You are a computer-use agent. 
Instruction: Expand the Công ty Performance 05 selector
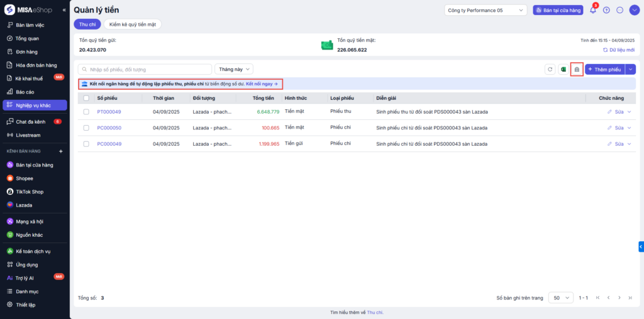(x=485, y=10)
